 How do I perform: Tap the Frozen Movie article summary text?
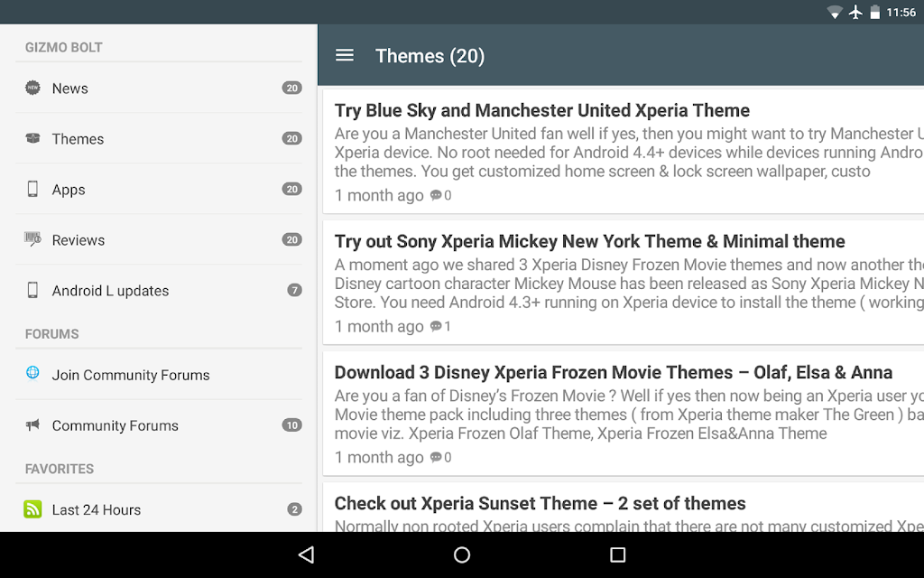tap(629, 414)
